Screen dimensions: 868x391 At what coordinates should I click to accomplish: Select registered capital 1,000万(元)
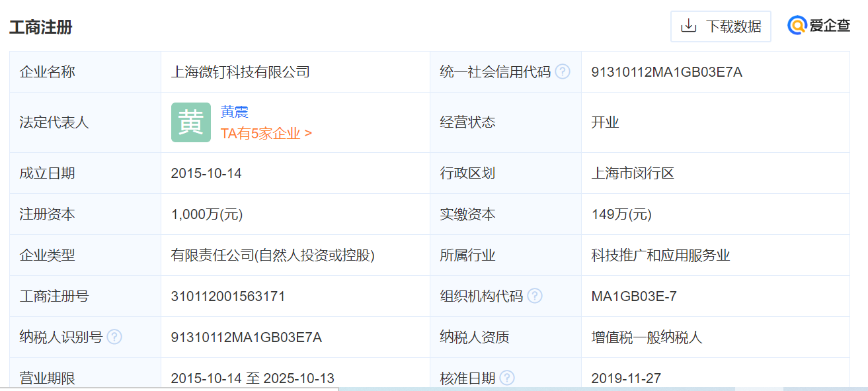tap(207, 214)
